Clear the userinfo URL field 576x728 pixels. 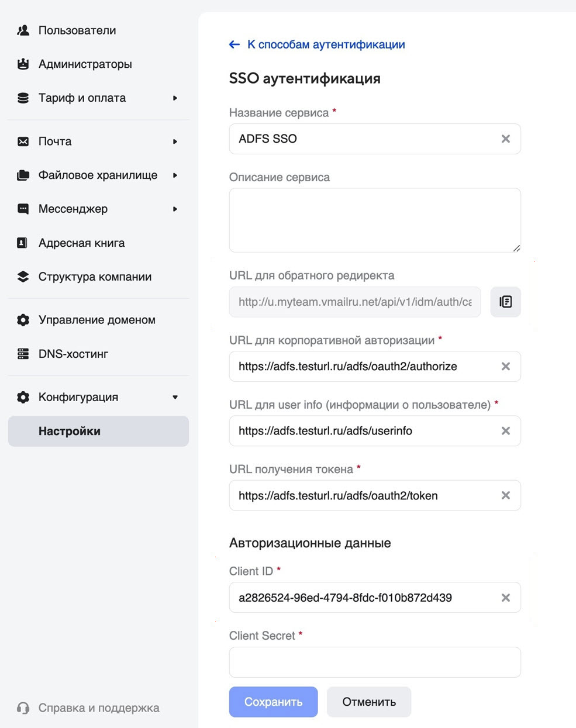(x=506, y=431)
